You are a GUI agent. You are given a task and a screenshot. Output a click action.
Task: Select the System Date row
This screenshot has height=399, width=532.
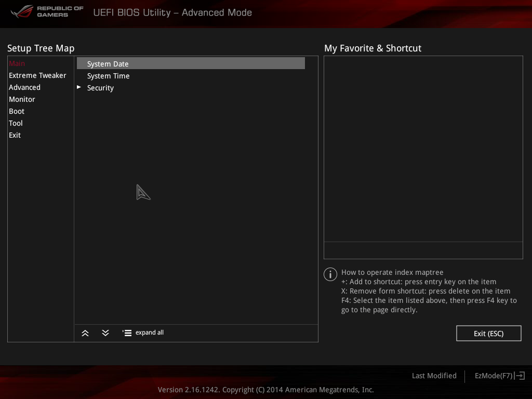pos(191,63)
